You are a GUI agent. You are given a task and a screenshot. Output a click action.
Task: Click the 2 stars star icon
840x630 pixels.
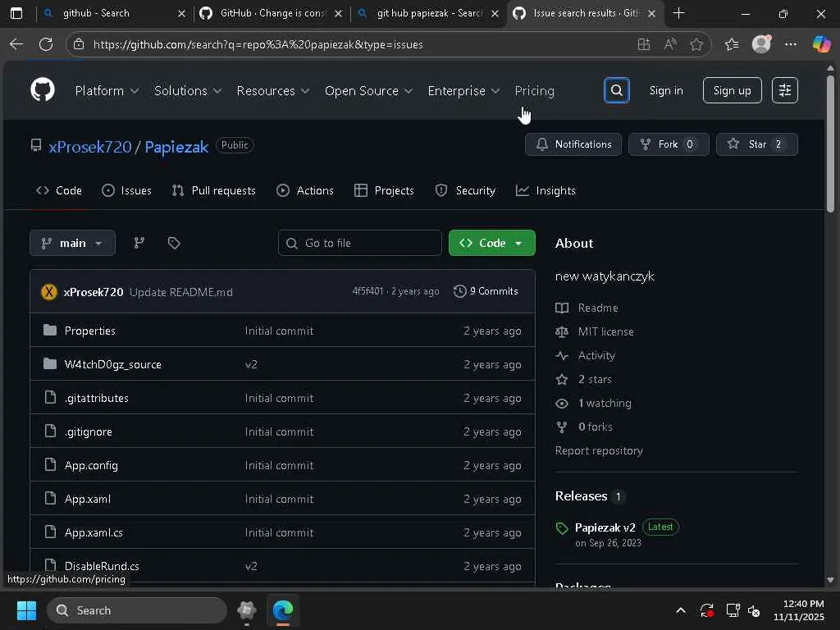click(x=561, y=379)
